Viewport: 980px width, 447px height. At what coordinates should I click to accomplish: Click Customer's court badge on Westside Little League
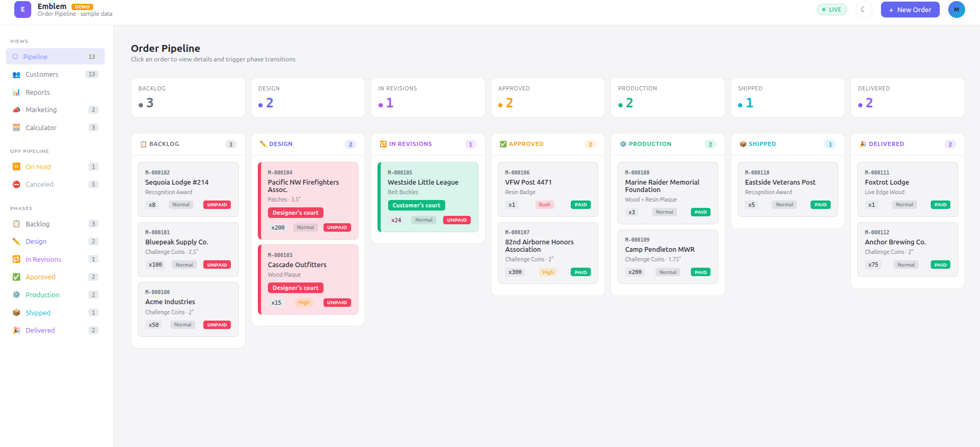point(416,205)
